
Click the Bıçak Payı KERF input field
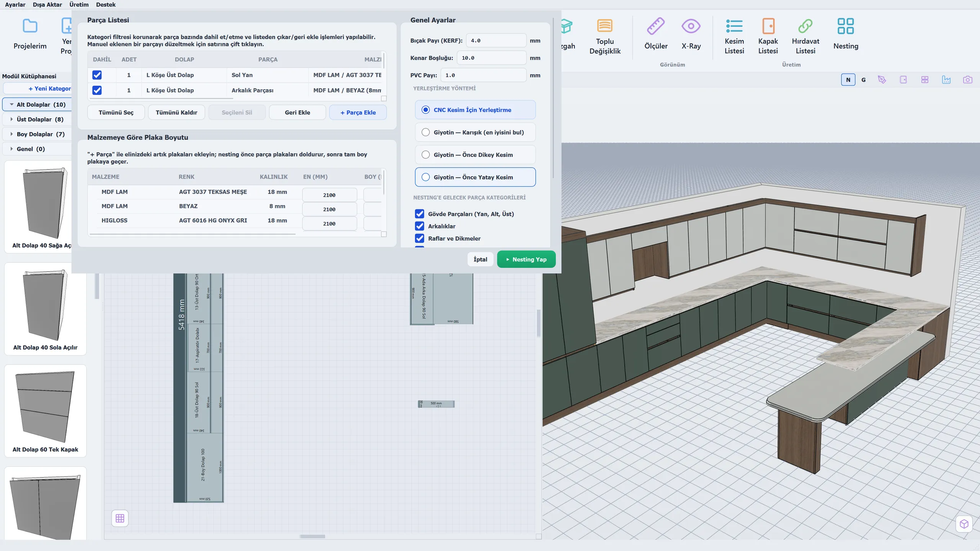(x=496, y=41)
